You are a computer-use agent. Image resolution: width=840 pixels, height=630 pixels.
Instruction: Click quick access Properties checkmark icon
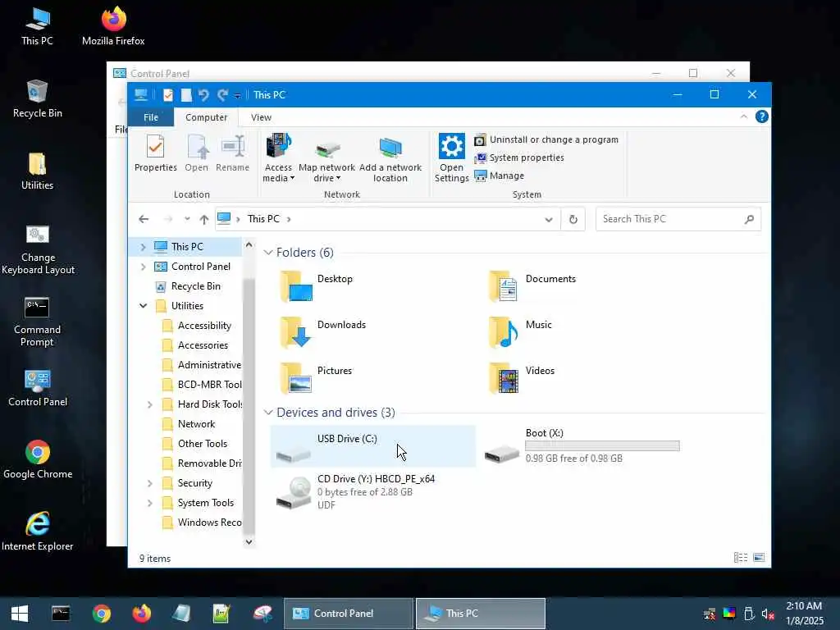click(167, 95)
